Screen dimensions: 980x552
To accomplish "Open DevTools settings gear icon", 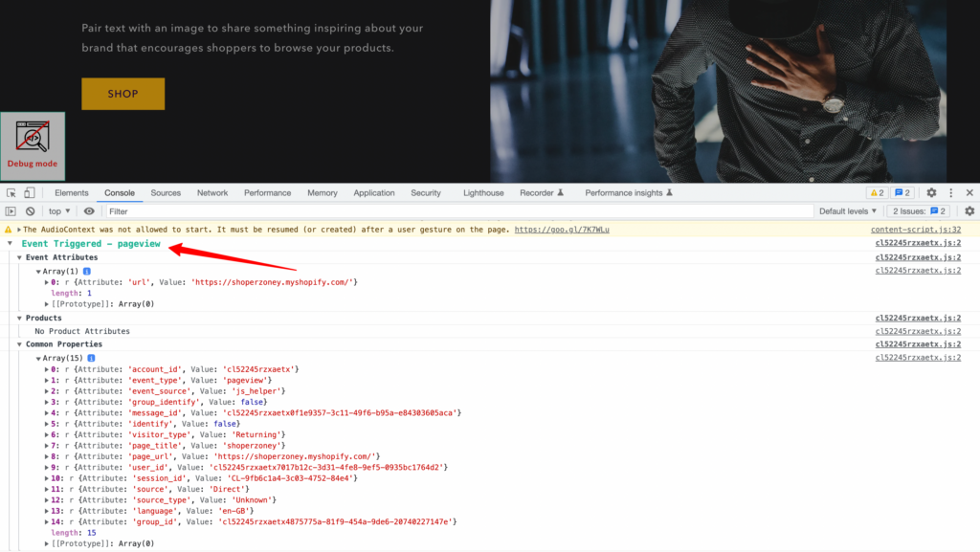I will tap(931, 193).
